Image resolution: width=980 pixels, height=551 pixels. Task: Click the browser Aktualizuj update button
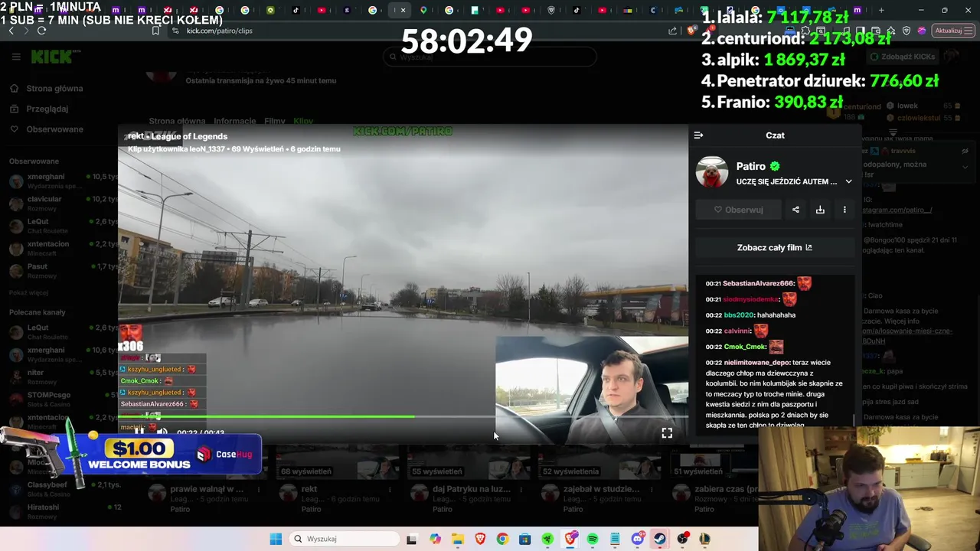click(x=952, y=31)
